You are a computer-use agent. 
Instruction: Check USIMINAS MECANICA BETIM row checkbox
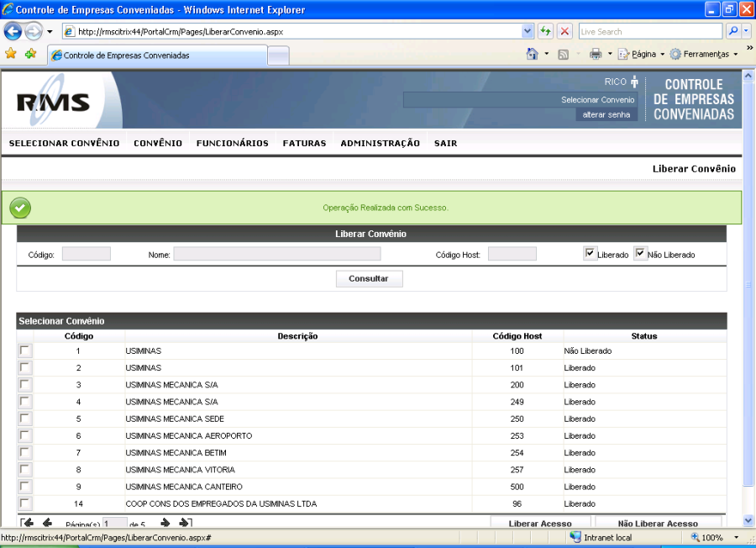[24, 452]
